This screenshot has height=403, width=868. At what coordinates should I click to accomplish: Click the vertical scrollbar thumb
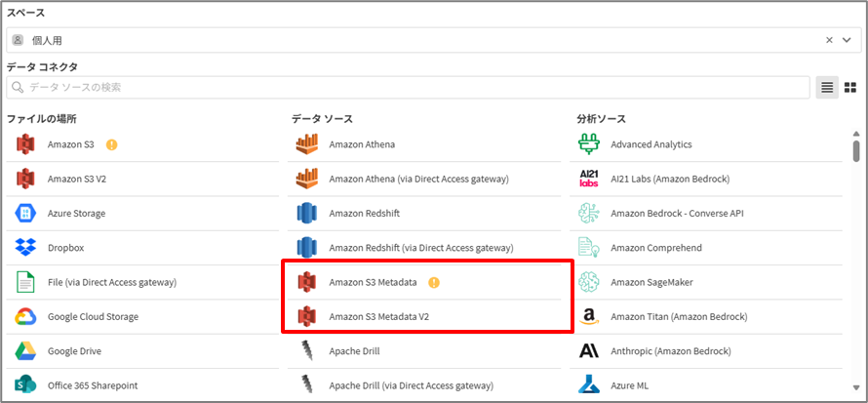click(x=856, y=149)
